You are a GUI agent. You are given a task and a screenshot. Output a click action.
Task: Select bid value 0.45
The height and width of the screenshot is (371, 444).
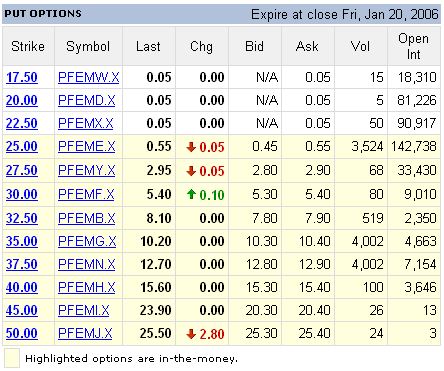pos(265,146)
